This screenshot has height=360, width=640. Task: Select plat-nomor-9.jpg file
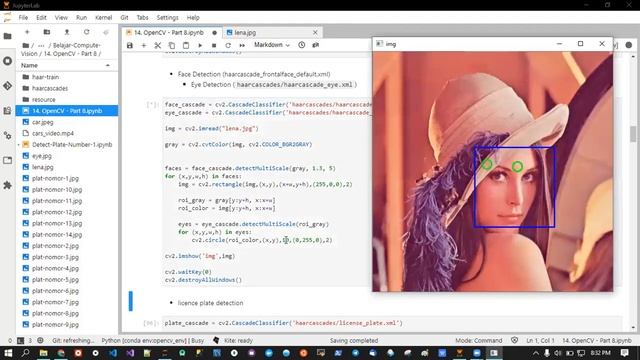(x=67, y=325)
